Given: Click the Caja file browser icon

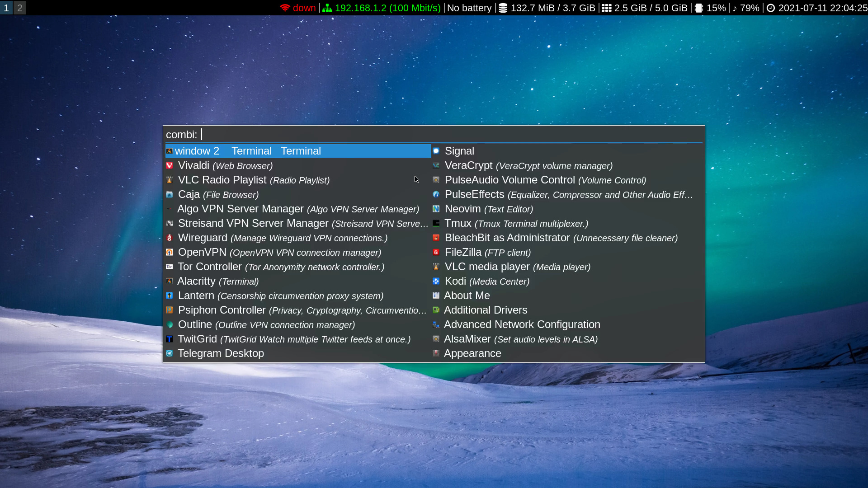Looking at the screenshot, I should click(x=170, y=194).
